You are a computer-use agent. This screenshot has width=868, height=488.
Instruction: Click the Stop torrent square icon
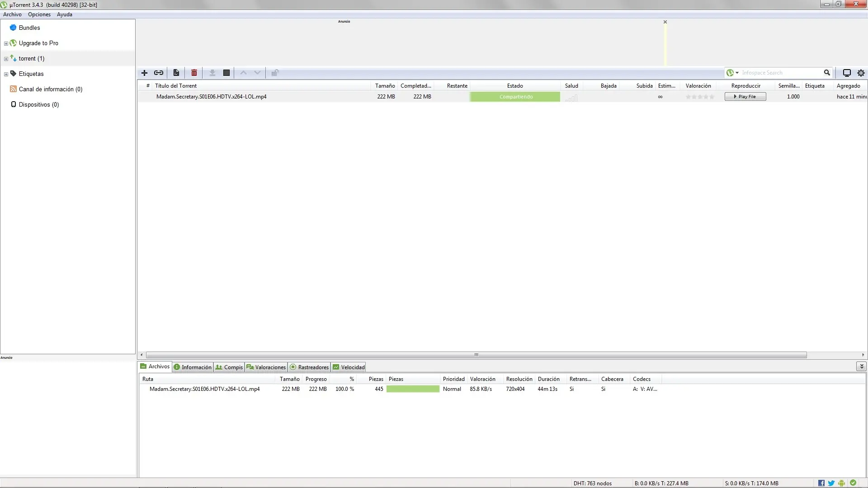[x=226, y=73]
